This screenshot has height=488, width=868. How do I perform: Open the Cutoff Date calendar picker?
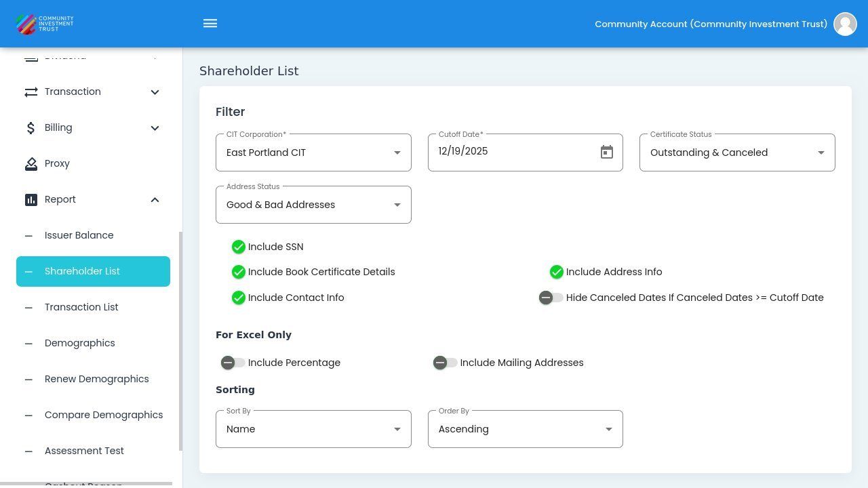click(606, 152)
